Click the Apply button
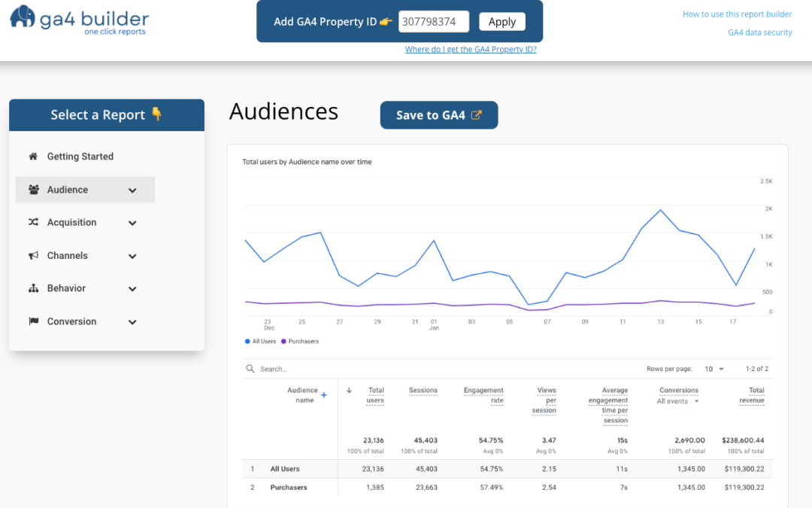The height and width of the screenshot is (508, 812). pyautogui.click(x=501, y=22)
